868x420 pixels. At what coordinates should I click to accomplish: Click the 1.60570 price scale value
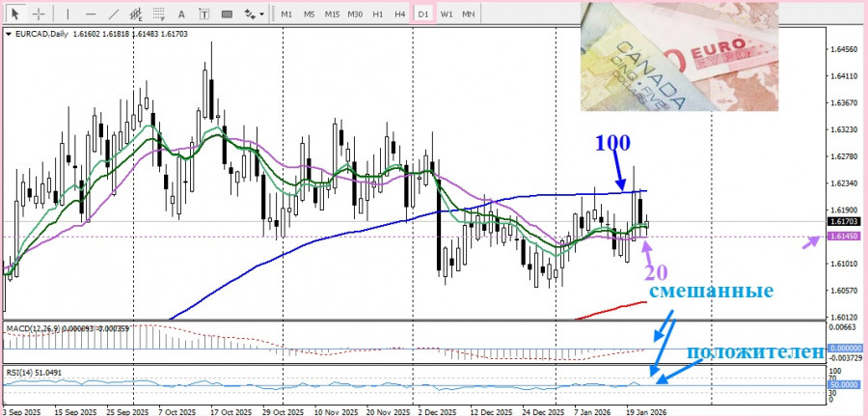click(x=845, y=291)
